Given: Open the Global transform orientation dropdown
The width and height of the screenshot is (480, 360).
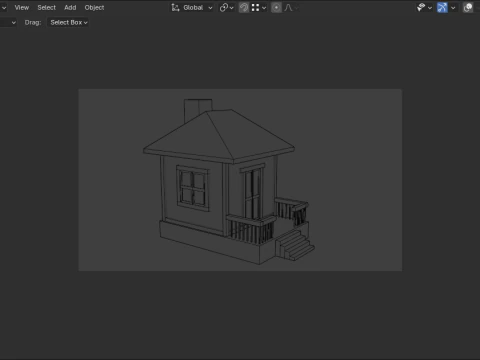Looking at the screenshot, I should pyautogui.click(x=192, y=7).
